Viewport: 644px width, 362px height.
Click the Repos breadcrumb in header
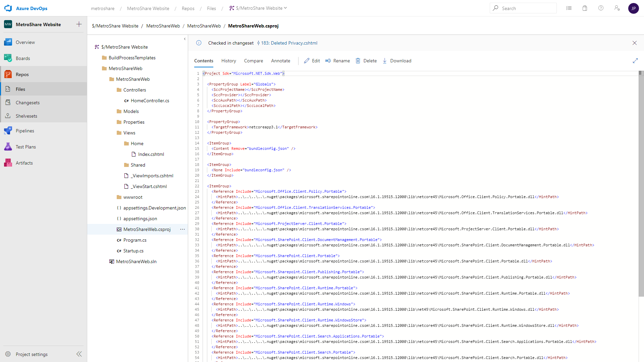(188, 8)
